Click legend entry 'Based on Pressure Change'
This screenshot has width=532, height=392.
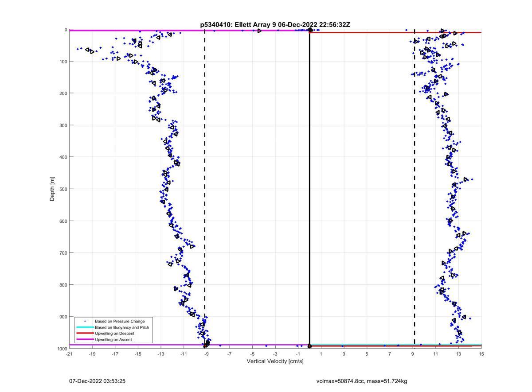click(x=120, y=321)
